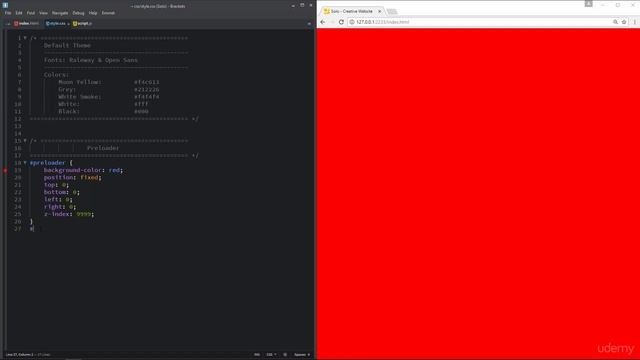Open the Spaces indentation dropdown
The height and width of the screenshot is (360, 640).
coord(302,355)
